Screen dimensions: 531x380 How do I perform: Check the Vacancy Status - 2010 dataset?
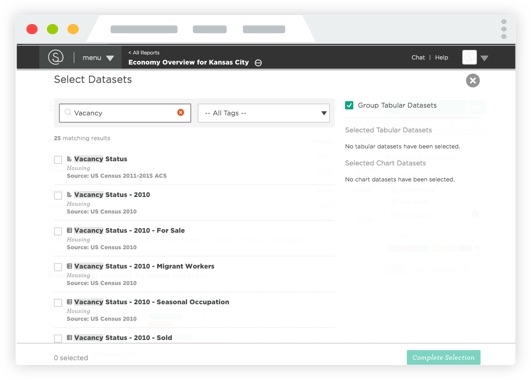58,195
